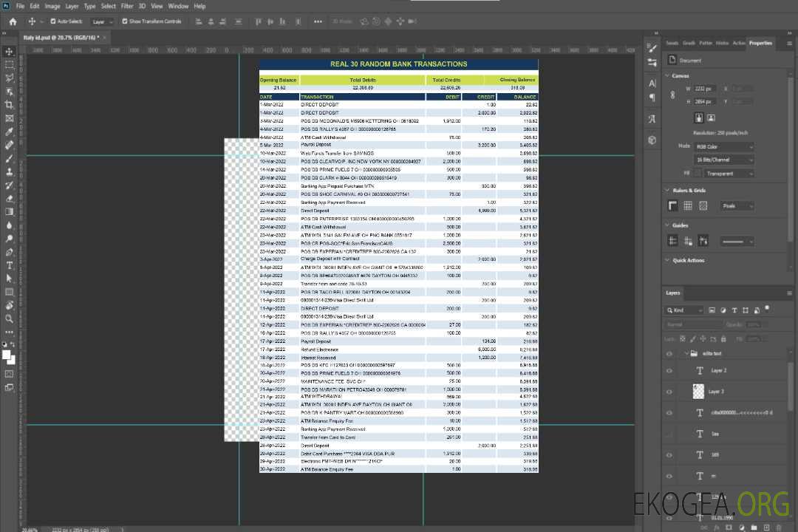This screenshot has height=532, width=798.
Task: Go to the Home screen icon
Action: pos(13,21)
